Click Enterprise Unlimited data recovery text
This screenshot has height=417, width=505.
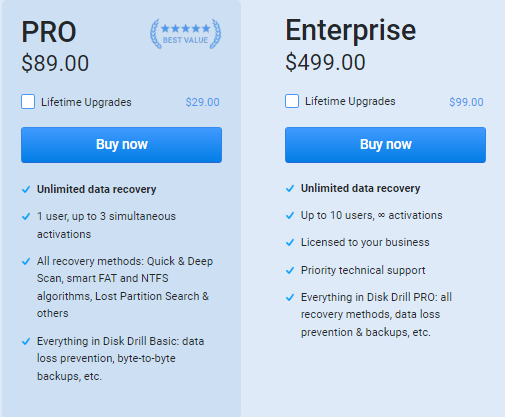pos(360,188)
